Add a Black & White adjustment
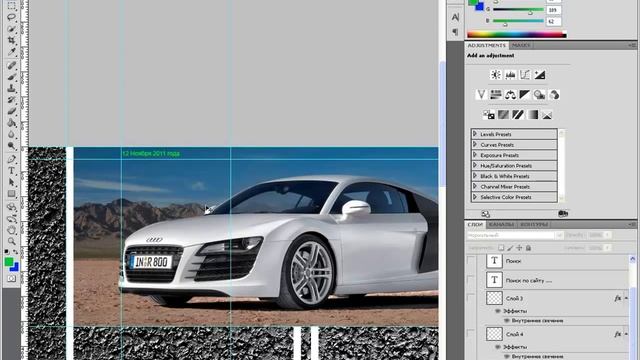Viewport: 640px width, 360px height. tap(525, 95)
